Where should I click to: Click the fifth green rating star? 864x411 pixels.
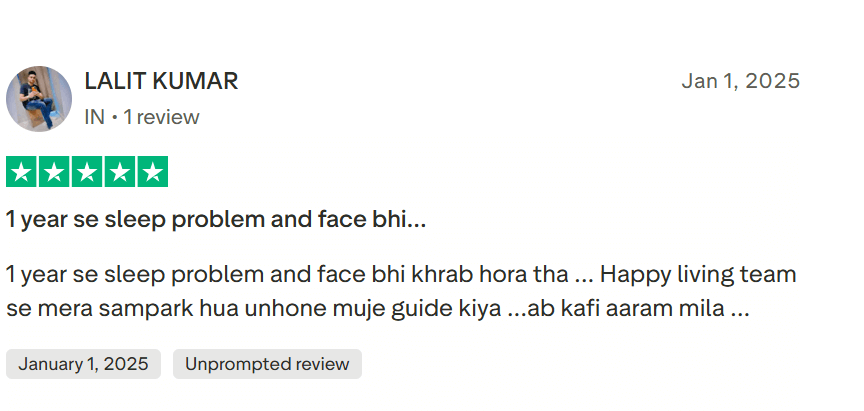[153, 172]
